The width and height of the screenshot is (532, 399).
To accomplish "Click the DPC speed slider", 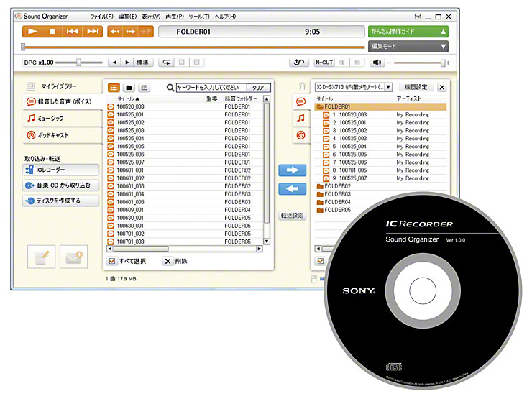I will tap(79, 63).
